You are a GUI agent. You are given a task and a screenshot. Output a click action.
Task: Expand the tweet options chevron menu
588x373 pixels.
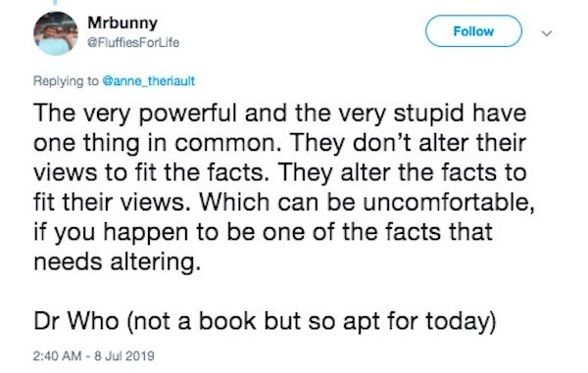point(547,33)
